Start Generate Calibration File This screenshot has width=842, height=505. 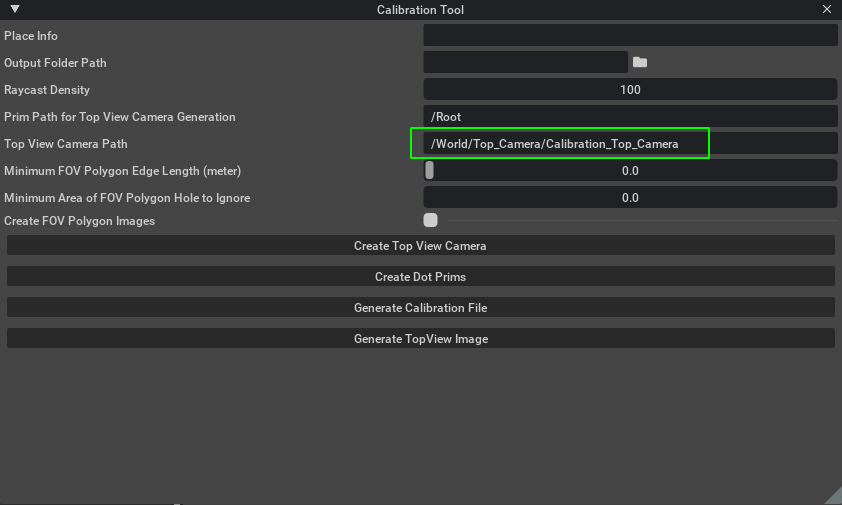(420, 307)
